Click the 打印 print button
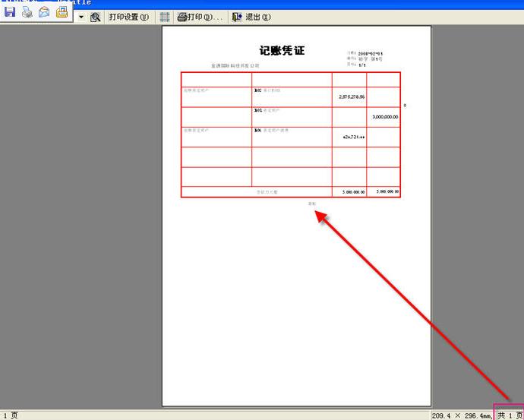This screenshot has width=524, height=420. click(x=200, y=17)
